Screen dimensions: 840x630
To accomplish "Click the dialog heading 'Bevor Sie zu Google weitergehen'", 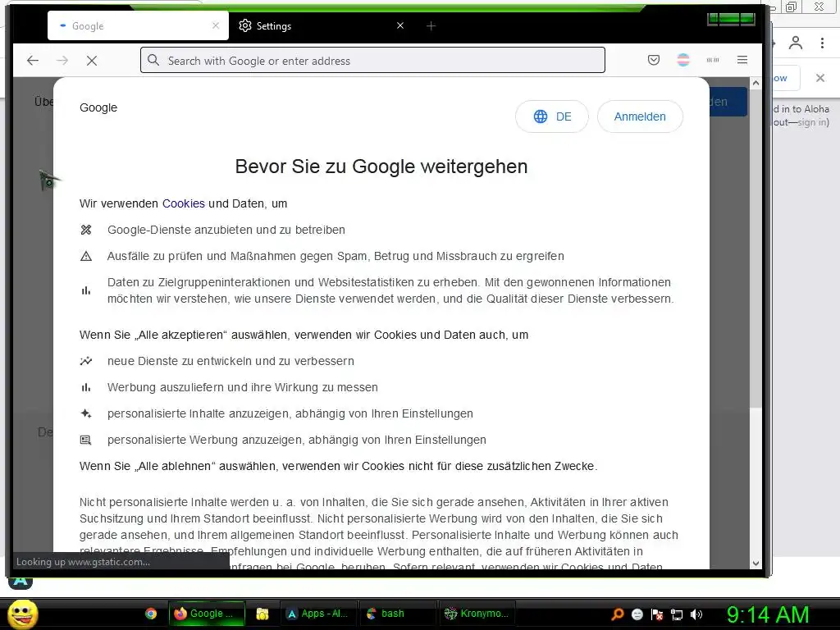I will 381,167.
